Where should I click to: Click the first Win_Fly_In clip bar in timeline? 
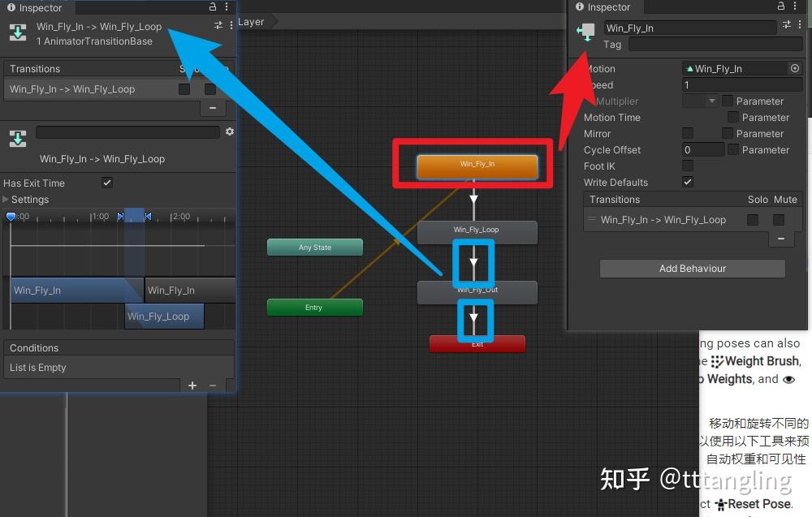76,290
